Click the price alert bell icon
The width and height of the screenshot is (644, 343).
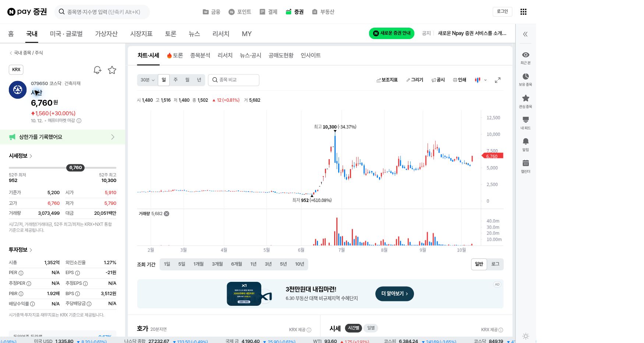point(98,70)
